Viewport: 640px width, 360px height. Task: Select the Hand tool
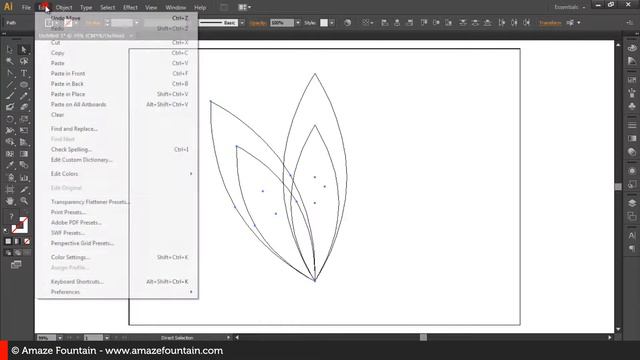[x=9, y=201]
